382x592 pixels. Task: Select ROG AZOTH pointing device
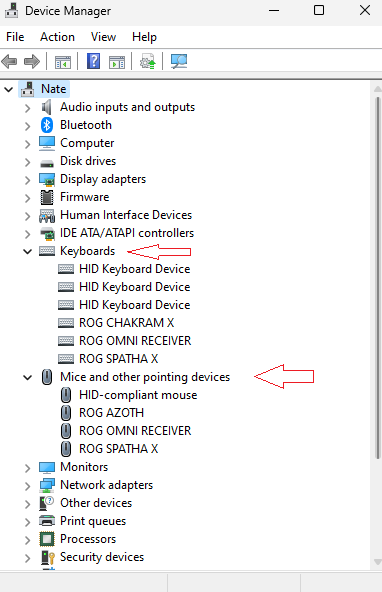pos(111,413)
